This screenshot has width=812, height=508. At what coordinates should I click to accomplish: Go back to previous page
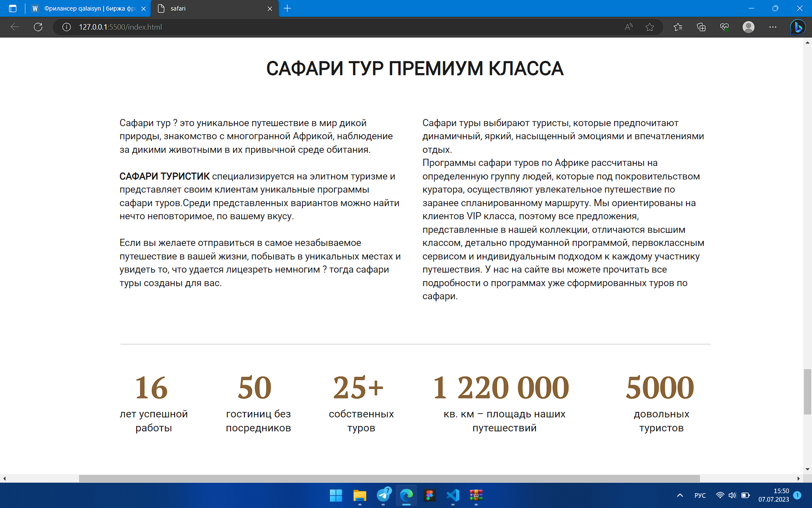(x=15, y=27)
